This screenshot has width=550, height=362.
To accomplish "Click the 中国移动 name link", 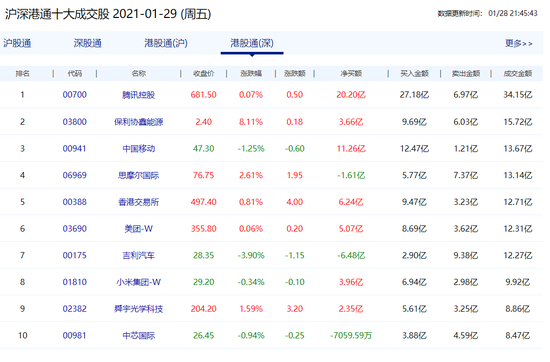I will [x=139, y=148].
